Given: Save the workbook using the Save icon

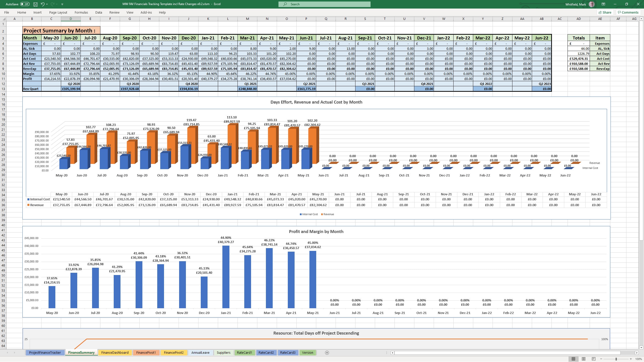Looking at the screenshot, I should point(35,4).
